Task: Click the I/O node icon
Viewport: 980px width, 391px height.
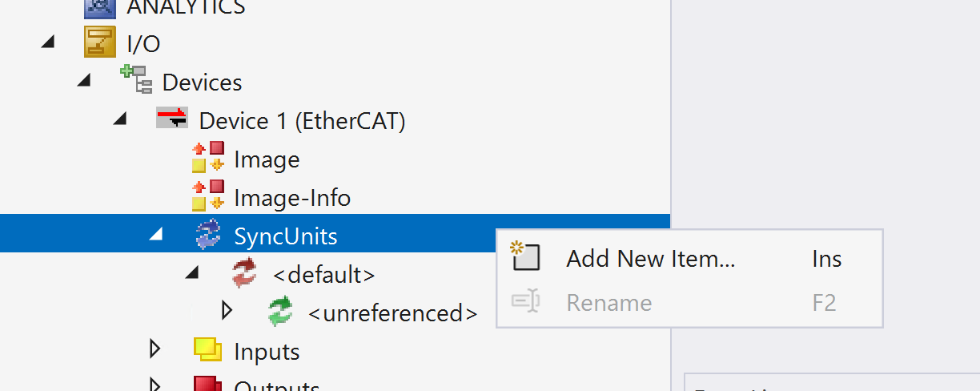Action: pos(100,42)
